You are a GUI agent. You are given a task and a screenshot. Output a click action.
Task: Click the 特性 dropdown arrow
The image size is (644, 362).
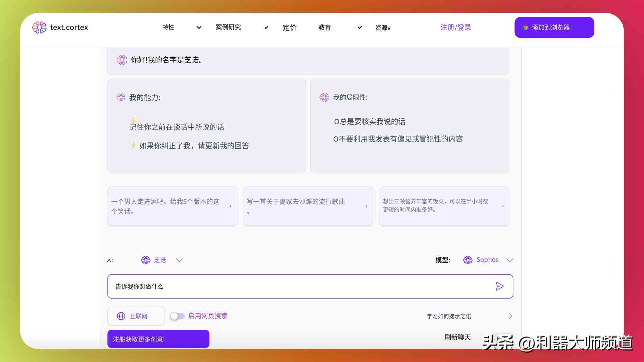198,27
